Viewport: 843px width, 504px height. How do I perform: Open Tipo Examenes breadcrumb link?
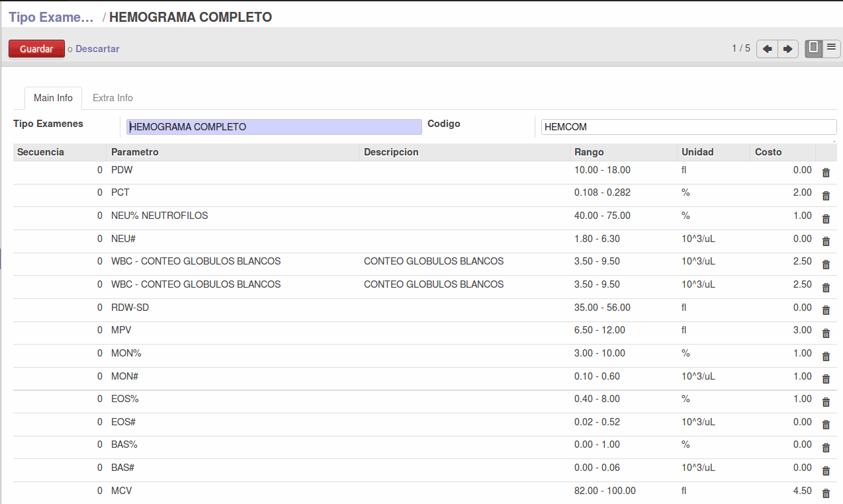pos(51,17)
